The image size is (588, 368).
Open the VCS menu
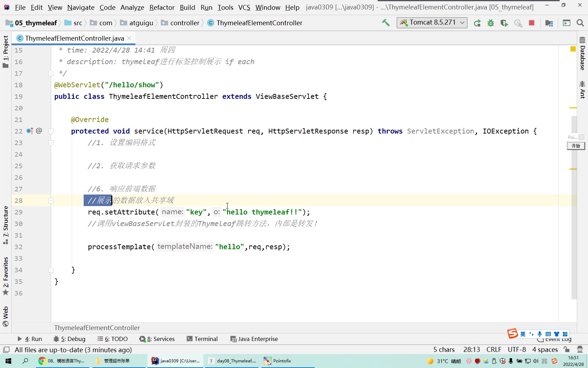coord(244,7)
